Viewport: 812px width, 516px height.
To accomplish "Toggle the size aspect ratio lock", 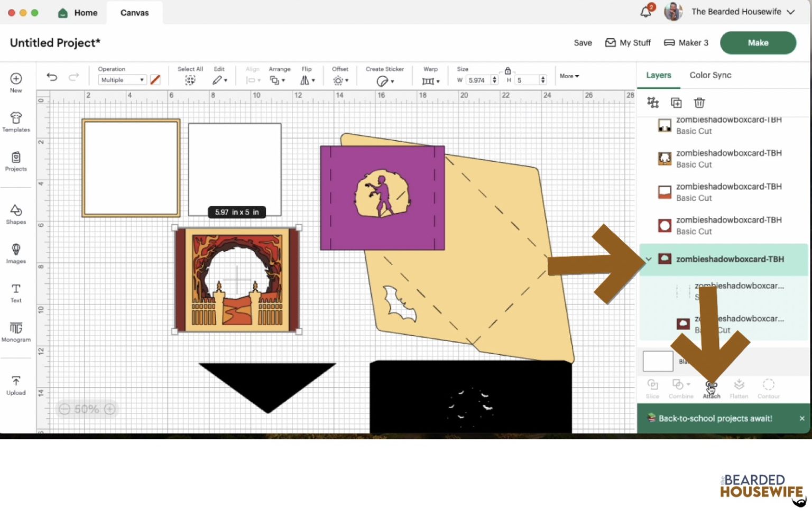I will coord(508,71).
